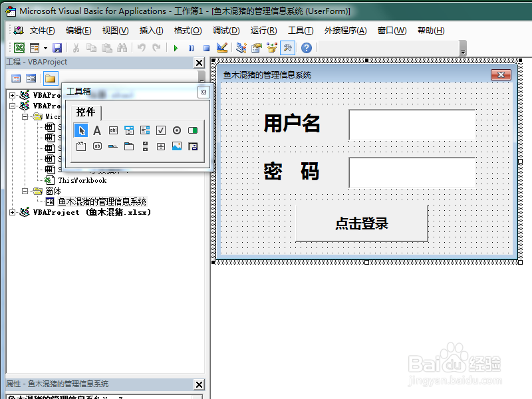Screen dimensions: 532x399
Task: Select the SpinButton control in Toolbox
Action: coord(161,146)
